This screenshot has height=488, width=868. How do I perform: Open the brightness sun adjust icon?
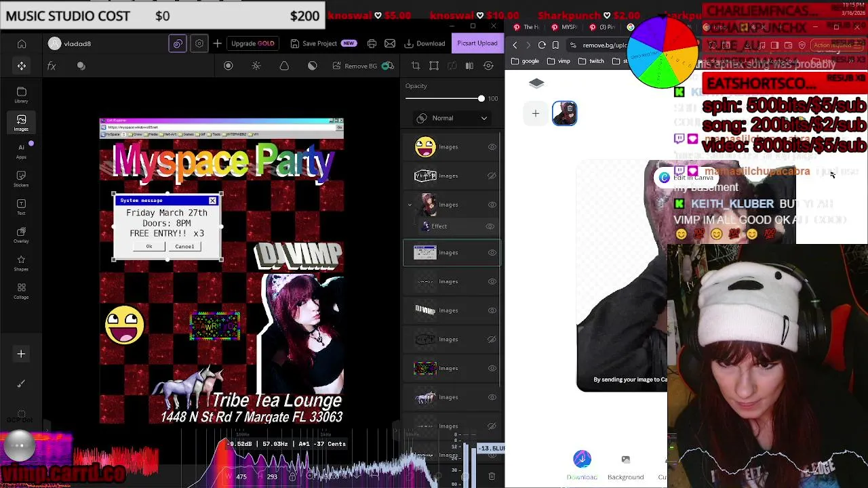click(256, 66)
